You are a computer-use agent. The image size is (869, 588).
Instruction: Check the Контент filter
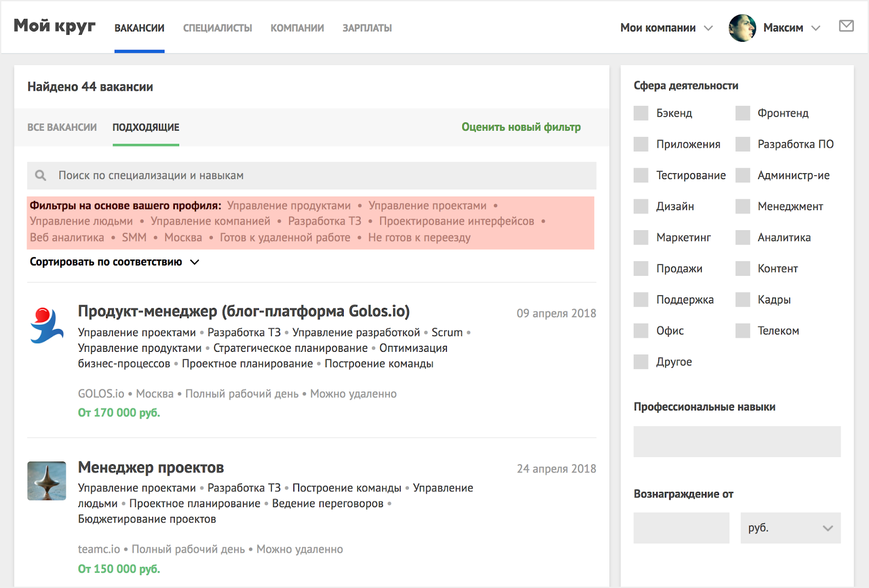[x=742, y=268]
